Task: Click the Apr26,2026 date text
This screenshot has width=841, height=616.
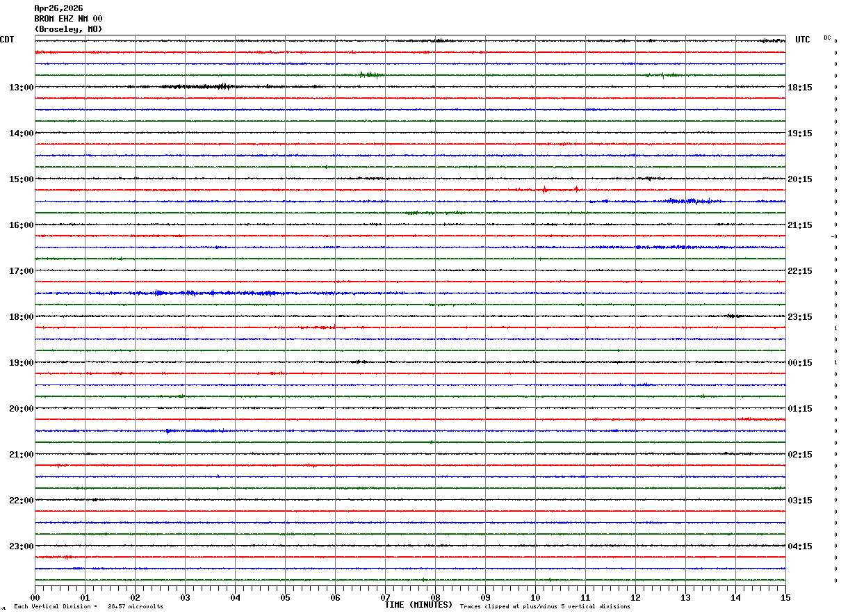Action: pyautogui.click(x=58, y=8)
